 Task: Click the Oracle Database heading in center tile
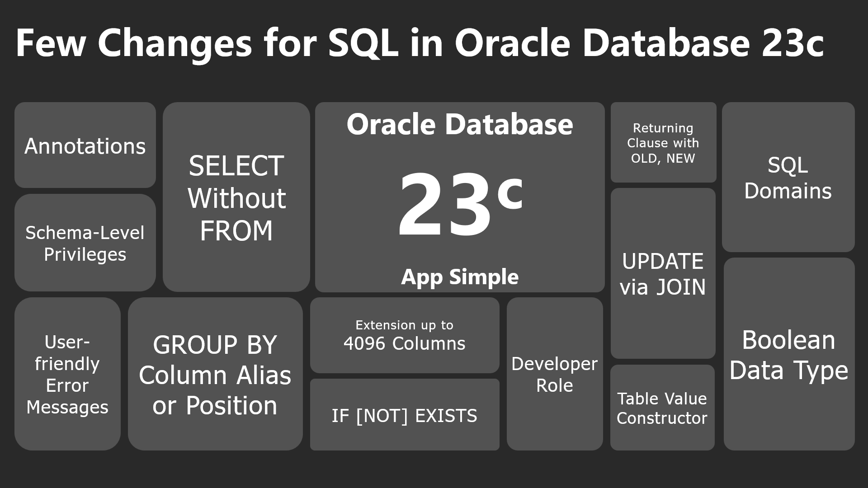pos(460,124)
